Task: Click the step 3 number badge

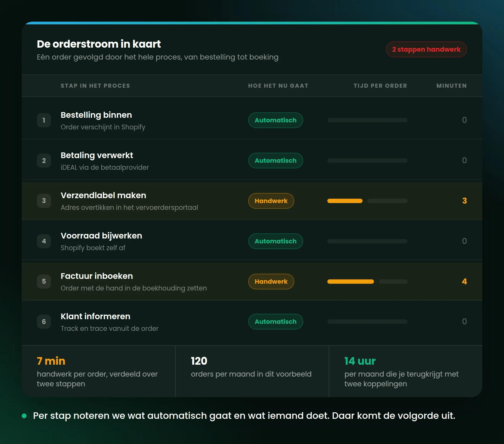Action: click(44, 201)
